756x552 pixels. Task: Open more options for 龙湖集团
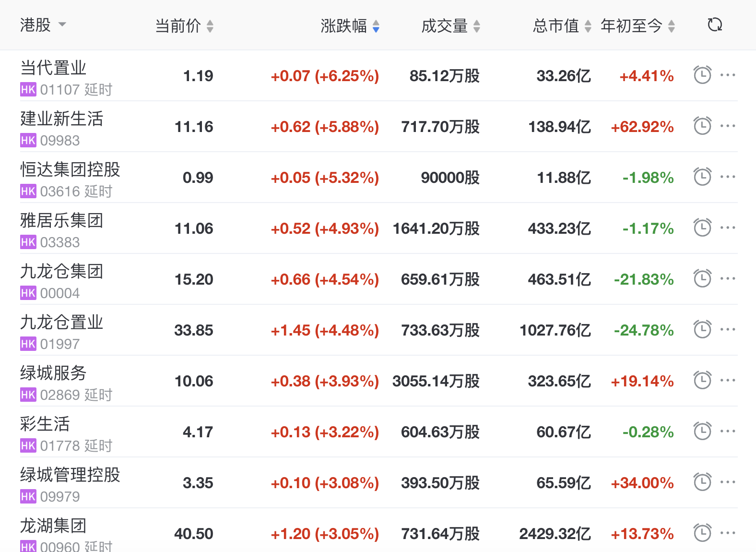(728, 533)
